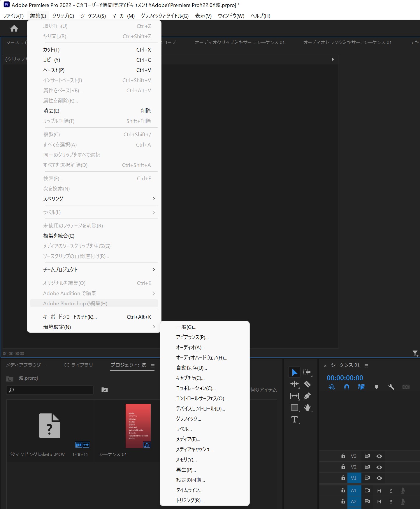Click the project search field
420x509 pixels.
pos(50,390)
